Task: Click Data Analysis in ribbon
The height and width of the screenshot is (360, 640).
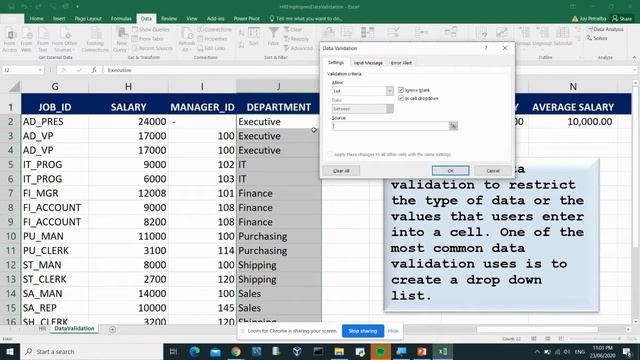Action: pyautogui.click(x=605, y=29)
